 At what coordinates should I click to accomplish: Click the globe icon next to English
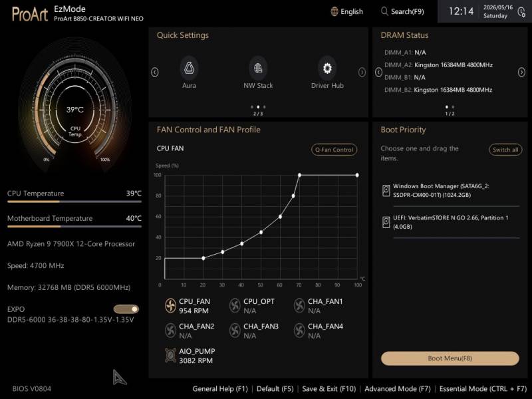click(x=334, y=11)
